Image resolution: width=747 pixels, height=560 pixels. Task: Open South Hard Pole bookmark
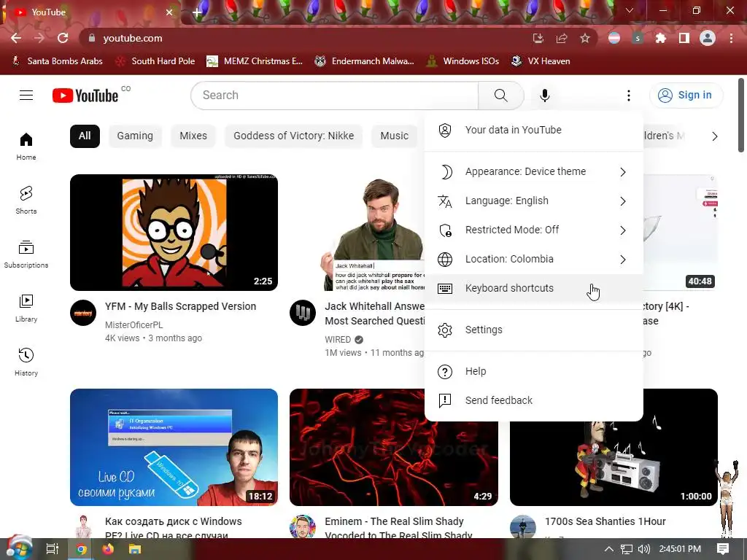(x=156, y=61)
